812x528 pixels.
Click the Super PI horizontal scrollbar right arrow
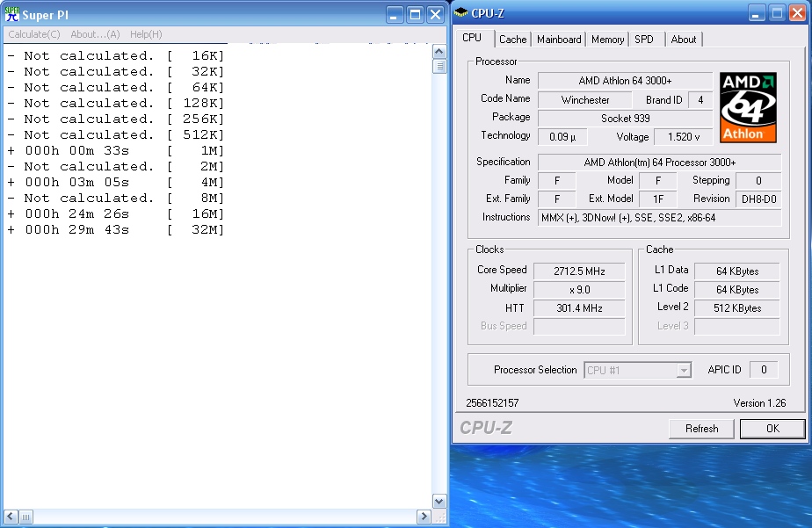click(424, 516)
